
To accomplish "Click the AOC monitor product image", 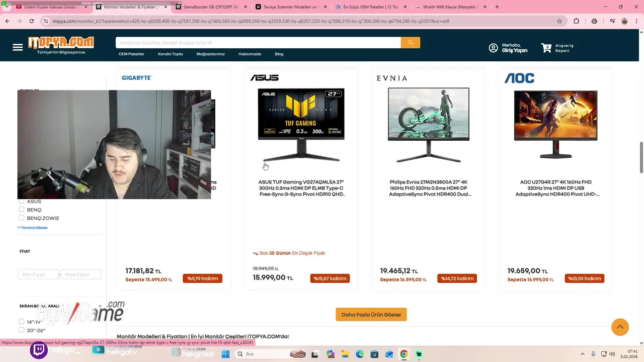I will [556, 125].
